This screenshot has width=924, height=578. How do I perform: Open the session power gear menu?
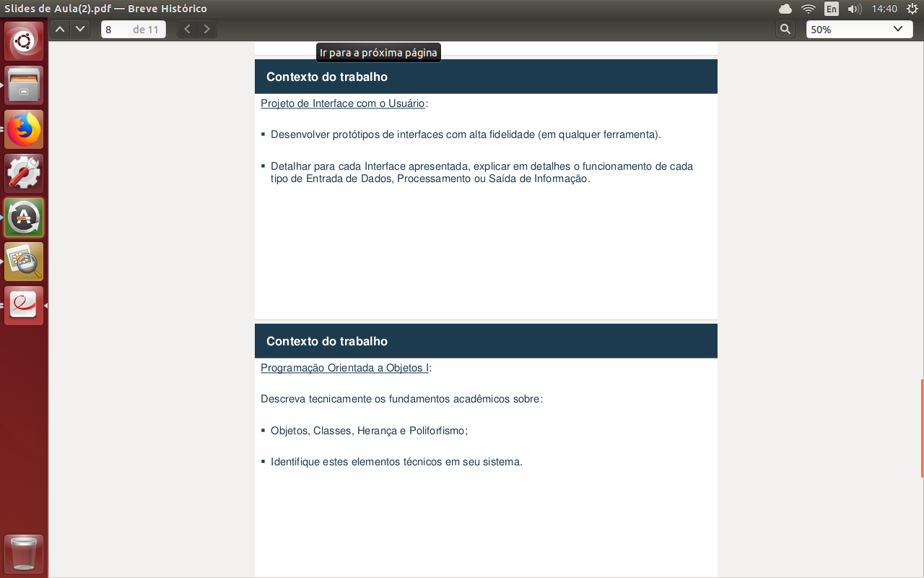click(912, 9)
